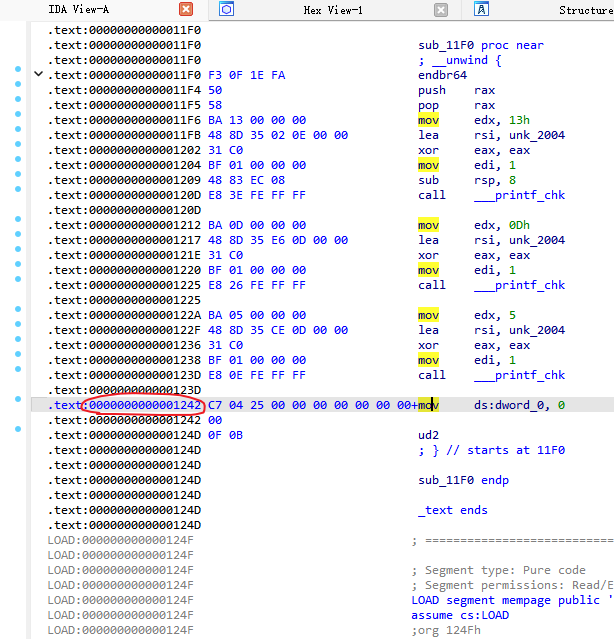Select the sub_11F0 proc near label
Viewport: 614px width, 639px height.
coord(481,45)
